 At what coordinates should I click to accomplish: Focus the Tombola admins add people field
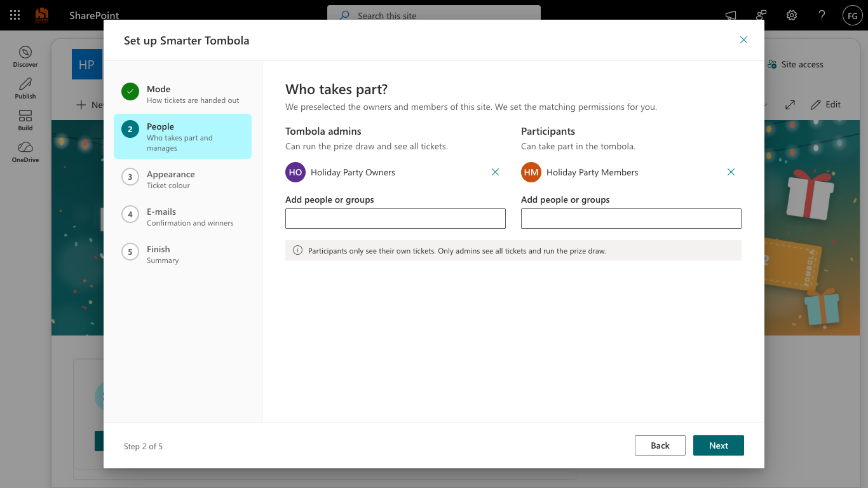395,219
